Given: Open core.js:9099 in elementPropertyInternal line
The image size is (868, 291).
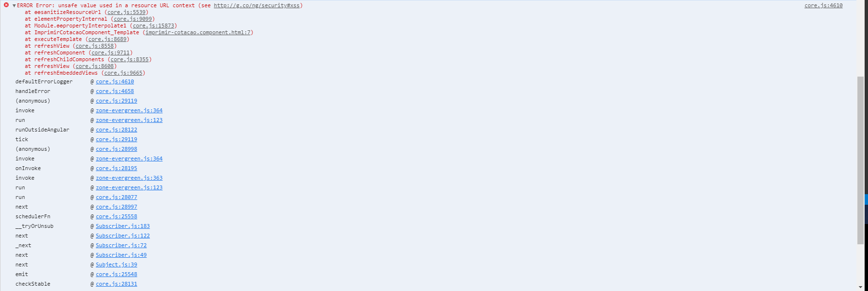Looking at the screenshot, I should 132,19.
